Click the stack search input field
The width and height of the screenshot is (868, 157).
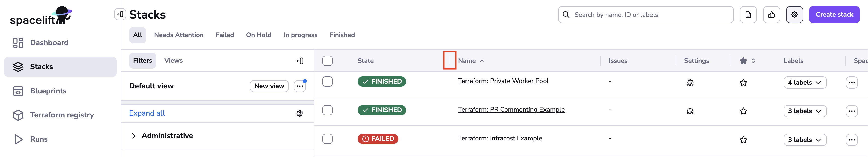[x=650, y=15]
